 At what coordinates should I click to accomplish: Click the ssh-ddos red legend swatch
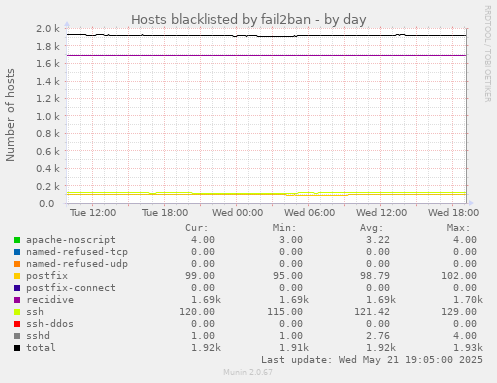pos(17,324)
